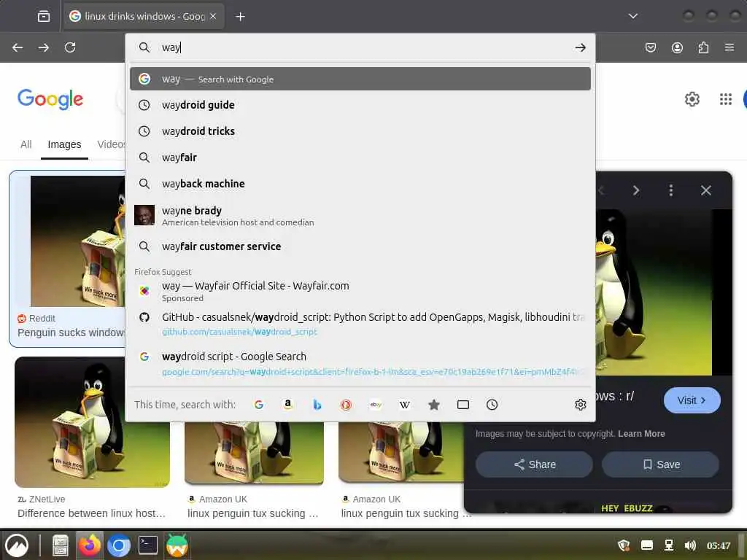Image resolution: width=747 pixels, height=560 pixels.
Task: Open 'waydroid script - Google Search' history result
Action: [360, 363]
